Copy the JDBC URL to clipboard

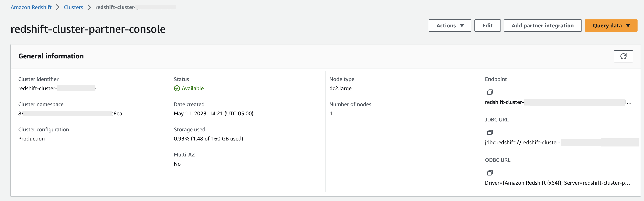[490, 132]
